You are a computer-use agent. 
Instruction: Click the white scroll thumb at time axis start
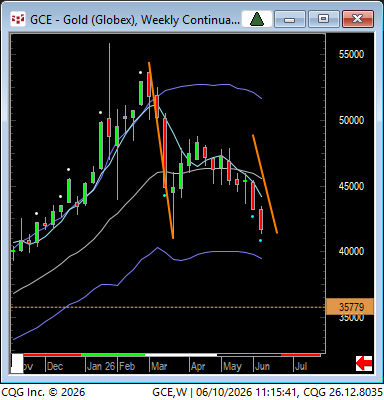[x=17, y=363]
